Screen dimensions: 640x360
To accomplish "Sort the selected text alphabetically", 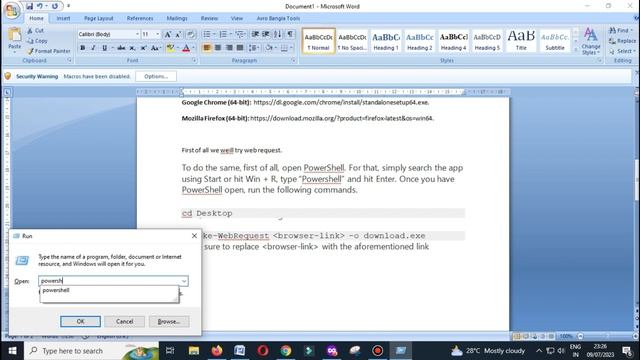I will click(278, 34).
